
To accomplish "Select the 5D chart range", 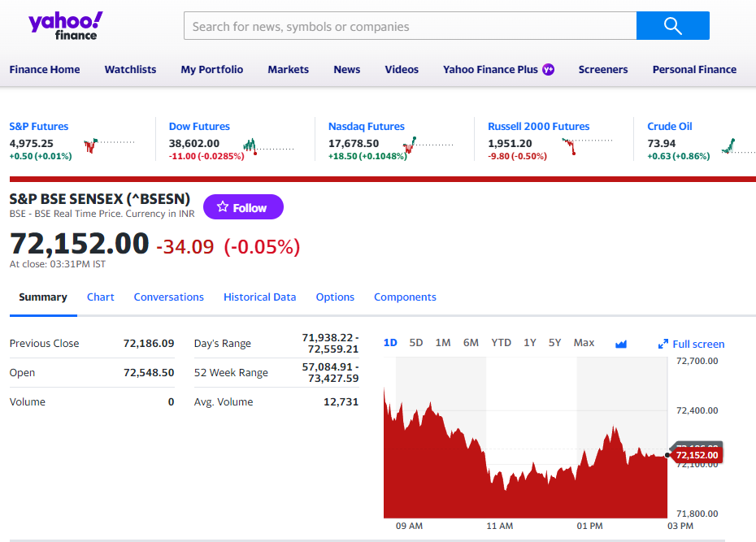I will click(x=416, y=343).
